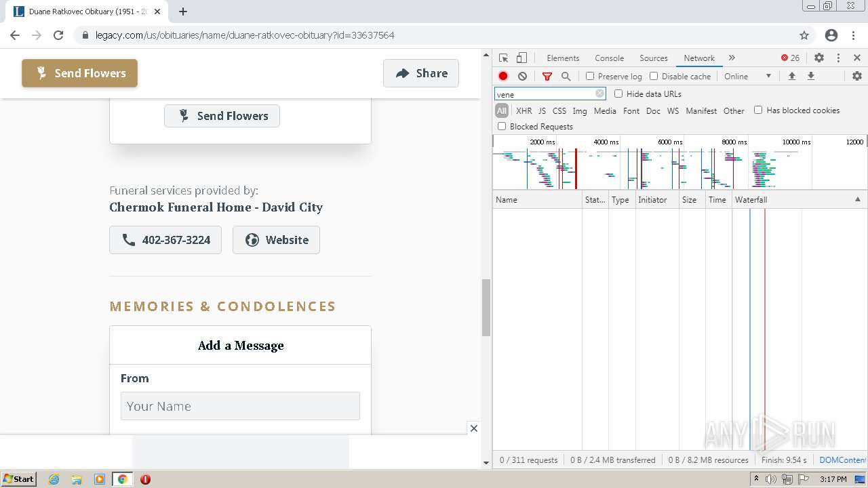Open media player from taskbar

[99, 479]
